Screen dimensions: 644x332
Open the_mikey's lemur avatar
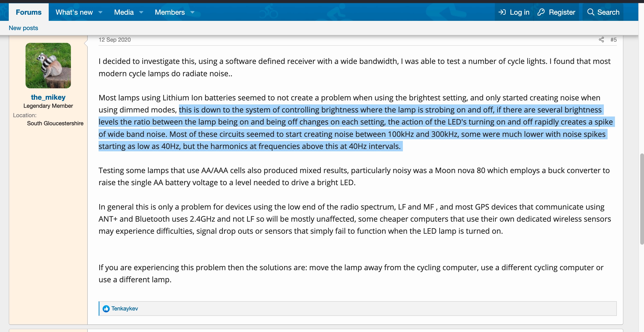[x=48, y=65]
